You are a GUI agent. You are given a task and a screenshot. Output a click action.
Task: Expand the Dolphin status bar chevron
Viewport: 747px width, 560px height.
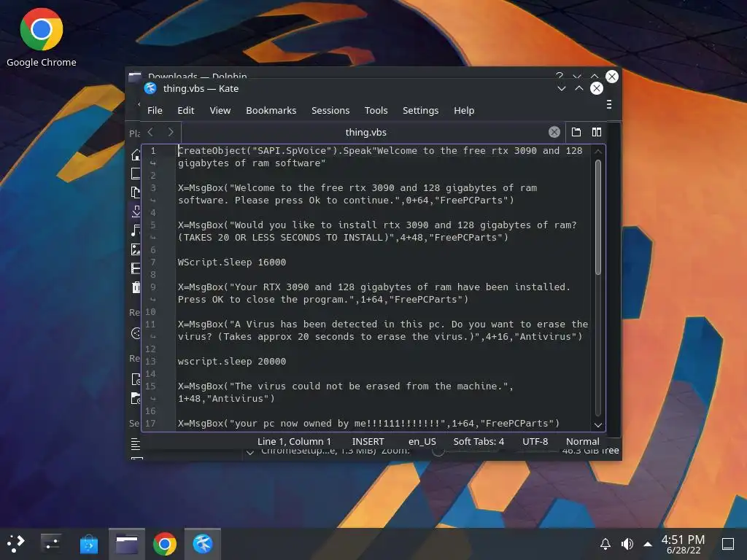(250, 452)
